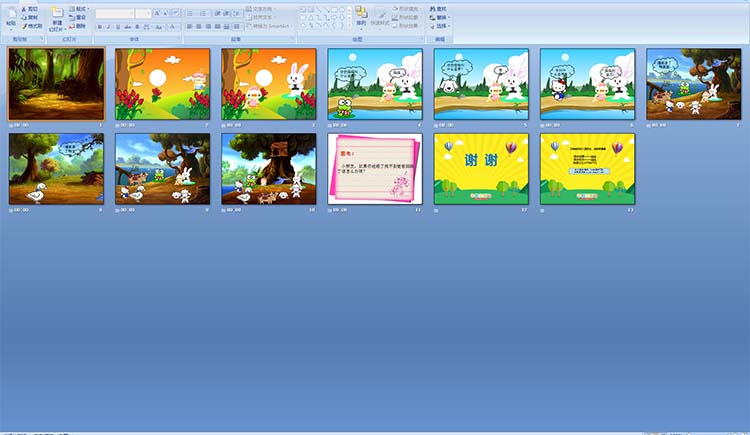
Task: Click the Distributed alignment icon
Action: point(227,26)
